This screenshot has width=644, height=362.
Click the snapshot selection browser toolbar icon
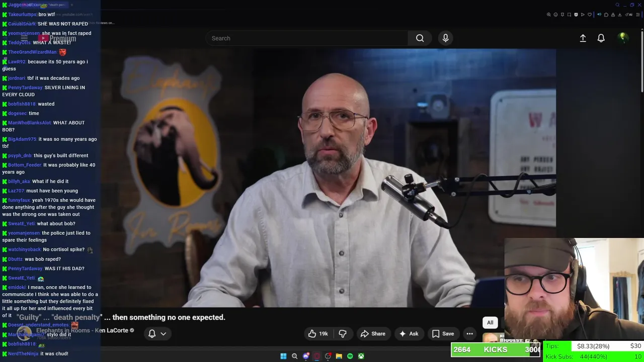(569, 15)
